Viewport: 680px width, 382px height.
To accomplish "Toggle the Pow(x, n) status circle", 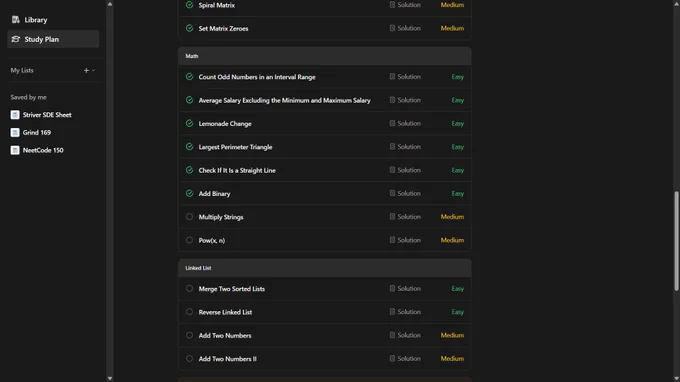I will click(x=190, y=240).
